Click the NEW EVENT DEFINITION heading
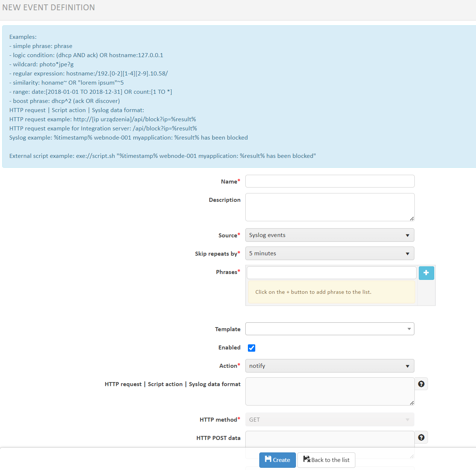 pos(48,7)
